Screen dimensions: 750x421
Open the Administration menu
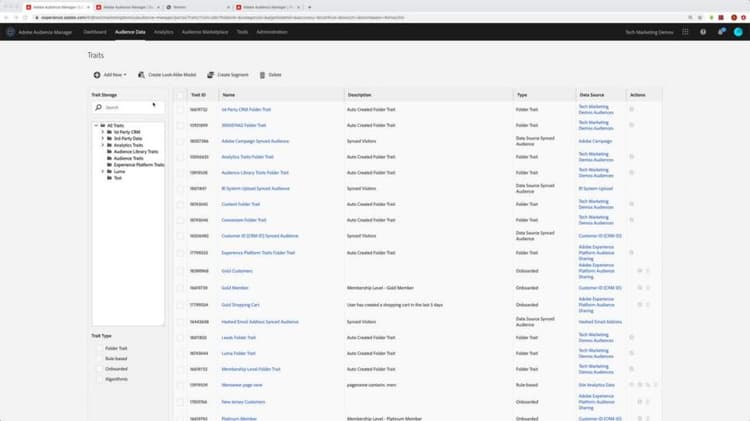[272, 32]
